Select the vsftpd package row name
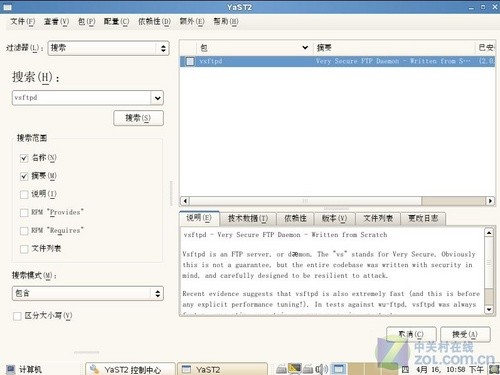Screen dimensions: 500x375 click(211, 61)
